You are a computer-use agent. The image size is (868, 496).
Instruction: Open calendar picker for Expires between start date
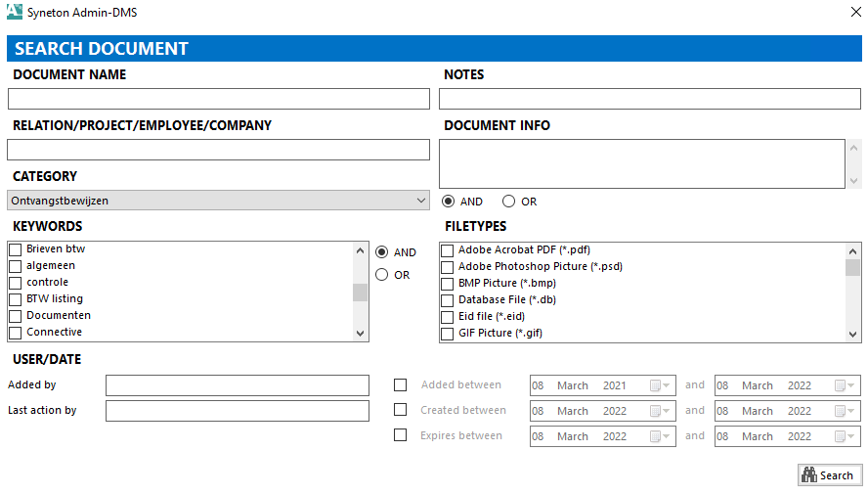(x=660, y=436)
